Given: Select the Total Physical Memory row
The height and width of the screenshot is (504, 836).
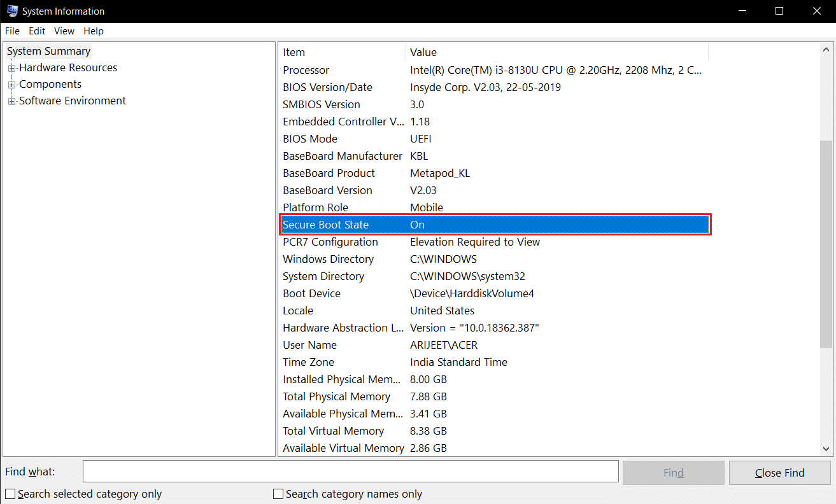Looking at the screenshot, I should coord(494,396).
